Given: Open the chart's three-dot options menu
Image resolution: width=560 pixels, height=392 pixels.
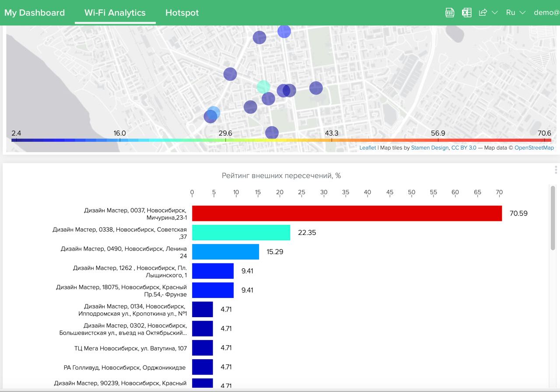Looking at the screenshot, I should click(x=556, y=170).
